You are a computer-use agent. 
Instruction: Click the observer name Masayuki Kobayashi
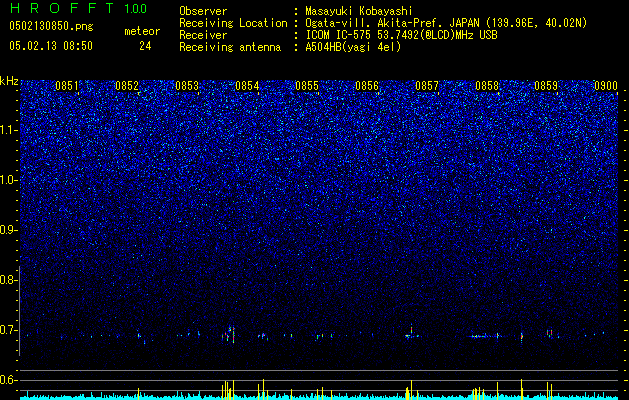359,11
